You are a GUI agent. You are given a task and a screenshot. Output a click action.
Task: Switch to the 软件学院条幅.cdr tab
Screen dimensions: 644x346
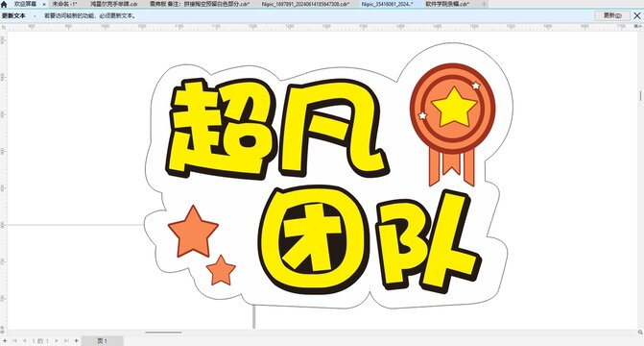click(x=447, y=4)
